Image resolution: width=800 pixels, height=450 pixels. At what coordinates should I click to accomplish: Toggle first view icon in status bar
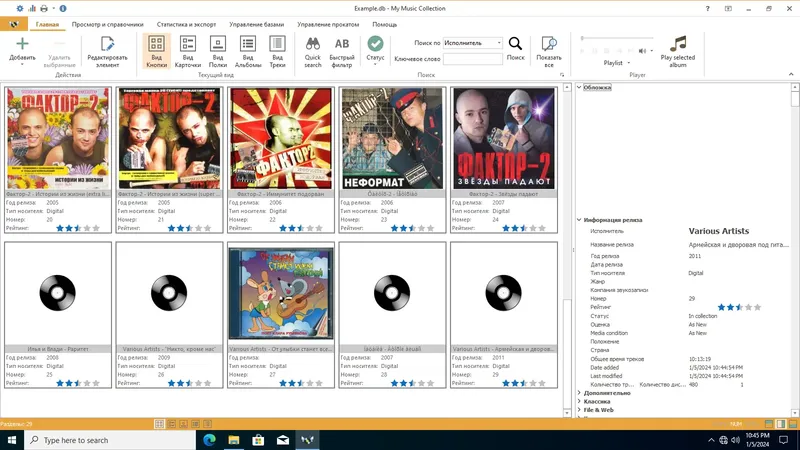click(159, 424)
